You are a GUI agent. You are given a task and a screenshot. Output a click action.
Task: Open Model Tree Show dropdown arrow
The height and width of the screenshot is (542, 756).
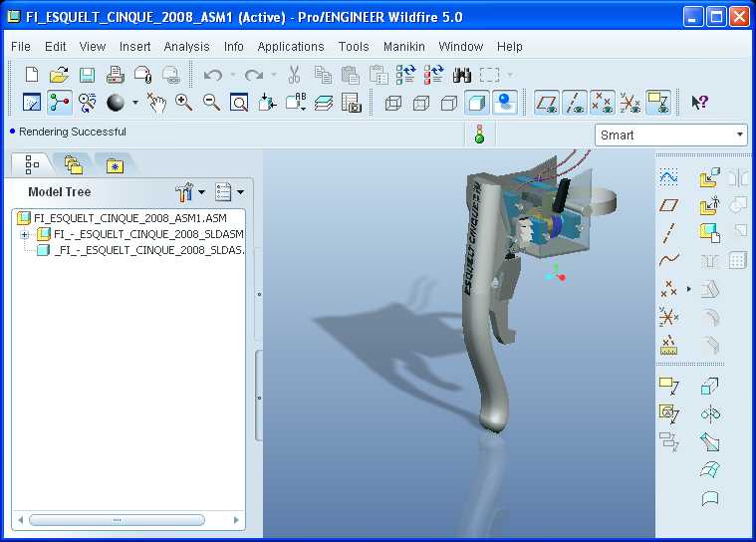tap(241, 192)
